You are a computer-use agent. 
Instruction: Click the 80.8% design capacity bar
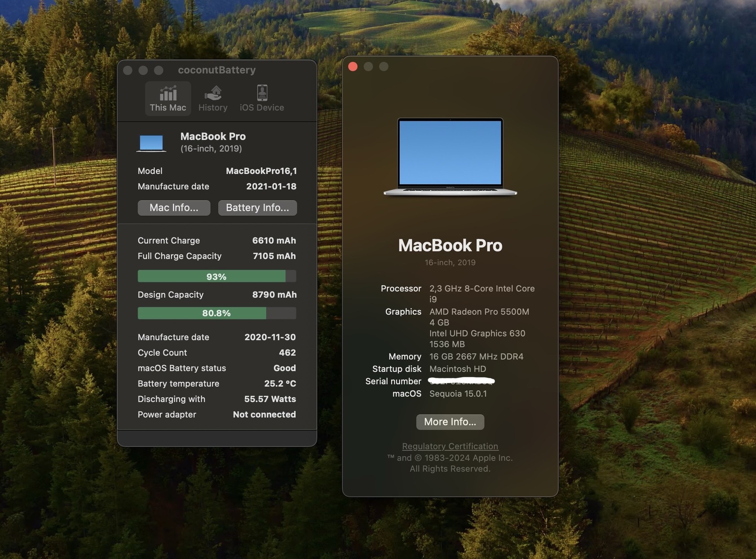[x=217, y=313]
